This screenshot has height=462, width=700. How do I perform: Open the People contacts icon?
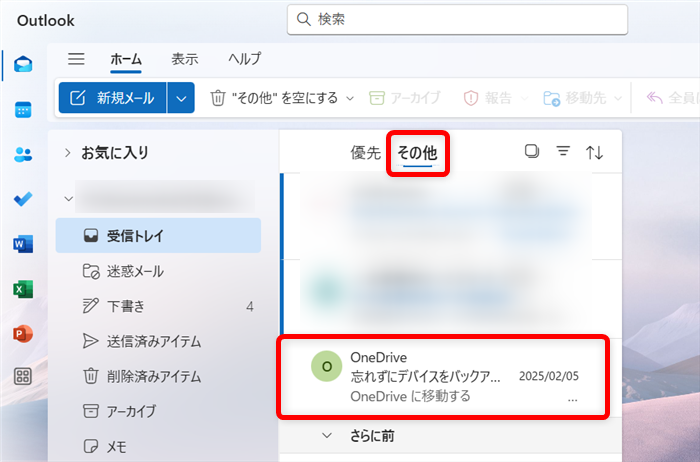[x=23, y=154]
